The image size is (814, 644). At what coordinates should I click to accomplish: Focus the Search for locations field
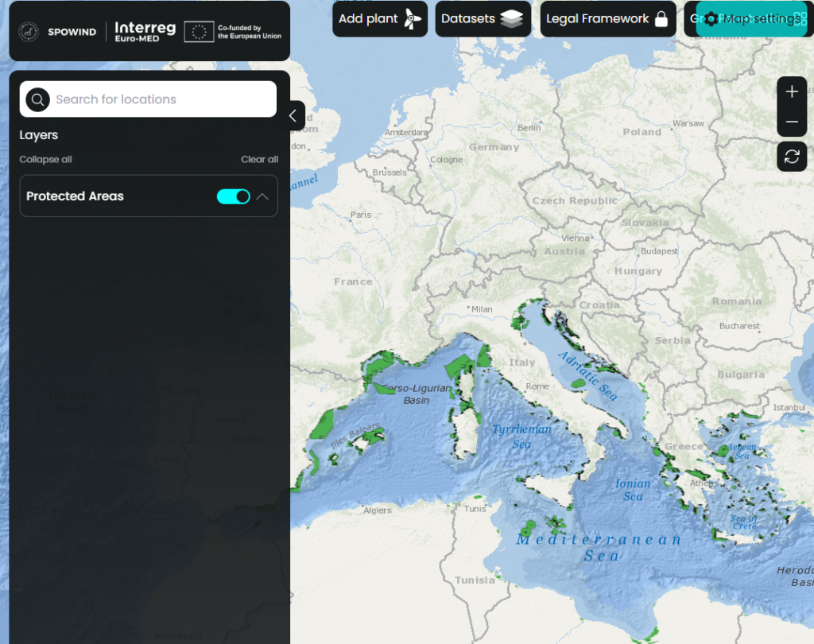(159, 99)
